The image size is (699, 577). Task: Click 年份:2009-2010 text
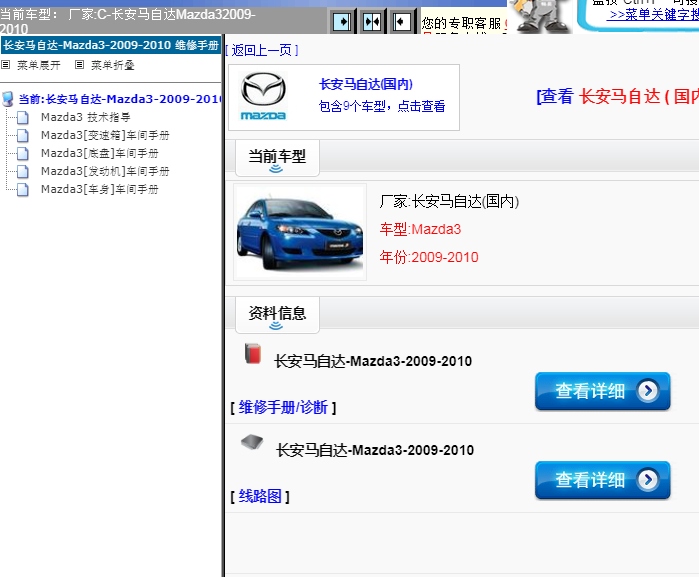(429, 257)
